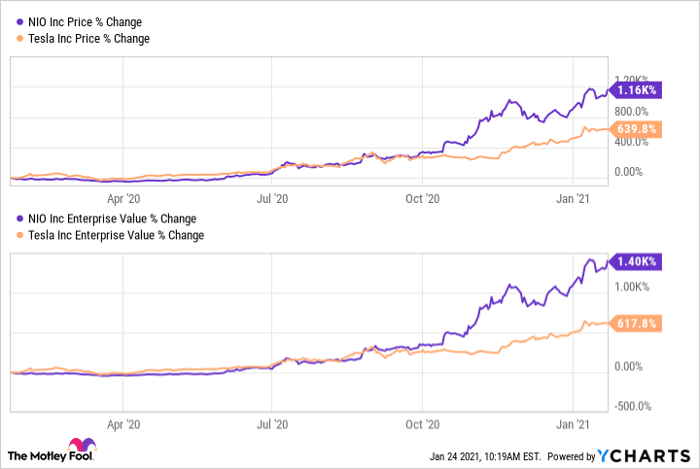700x469 pixels.
Task: Click Oct '20 on the bottom chart axis
Action: [x=423, y=423]
